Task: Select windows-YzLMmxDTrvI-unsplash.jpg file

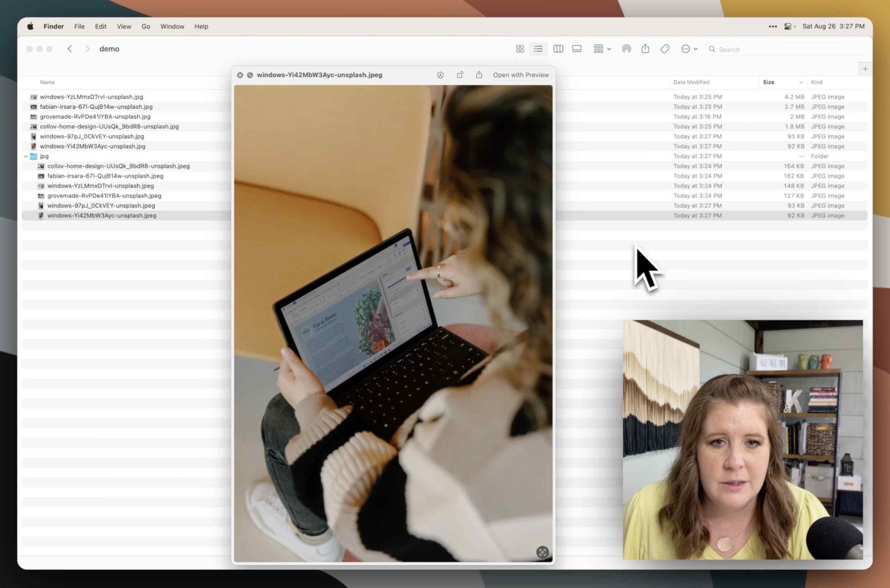Action: [91, 97]
